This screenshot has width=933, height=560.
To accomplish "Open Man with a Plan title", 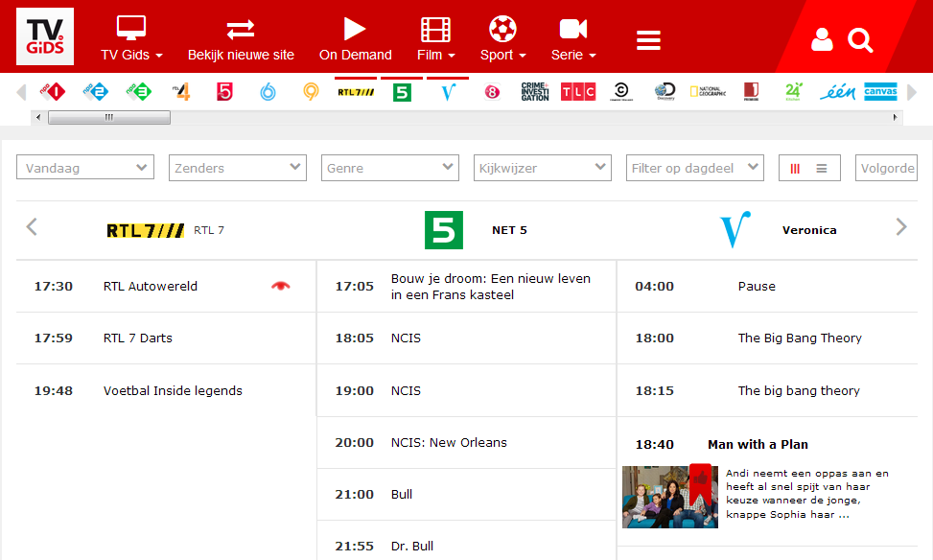I will click(758, 444).
